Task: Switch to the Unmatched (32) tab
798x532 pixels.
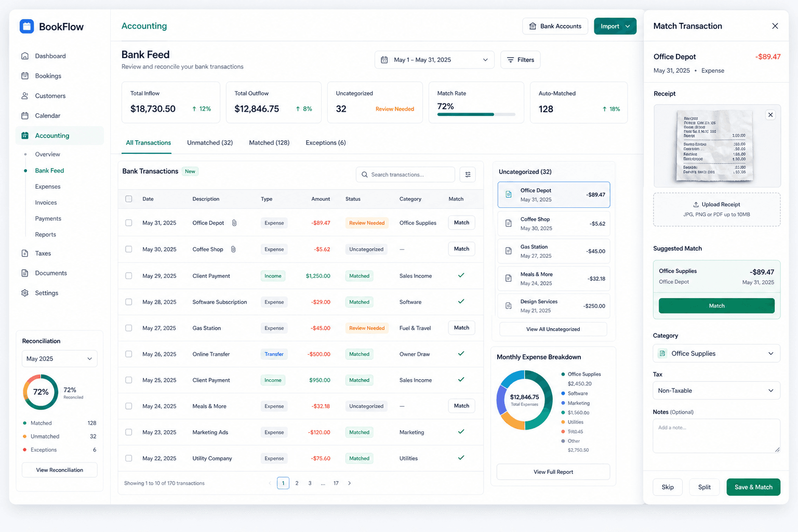Action: coord(210,143)
